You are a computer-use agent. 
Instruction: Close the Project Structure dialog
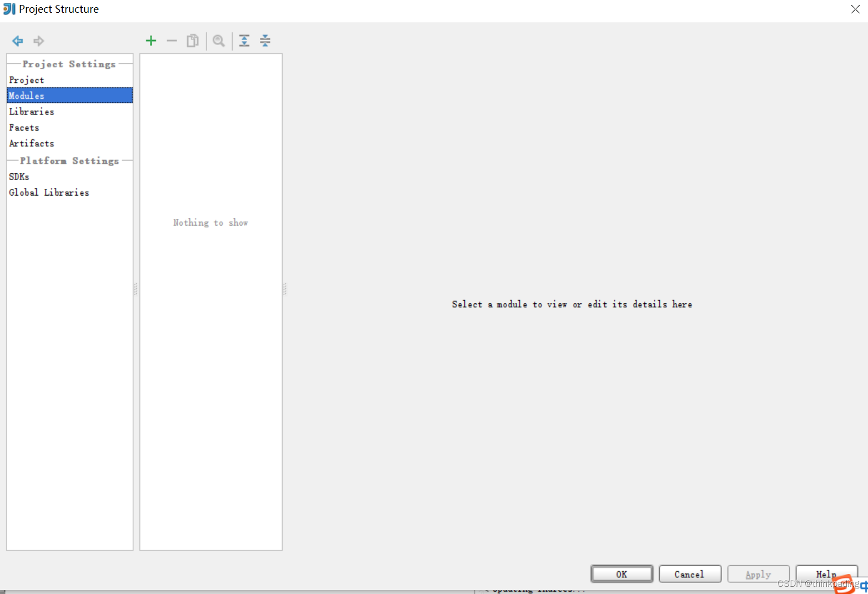coord(855,9)
